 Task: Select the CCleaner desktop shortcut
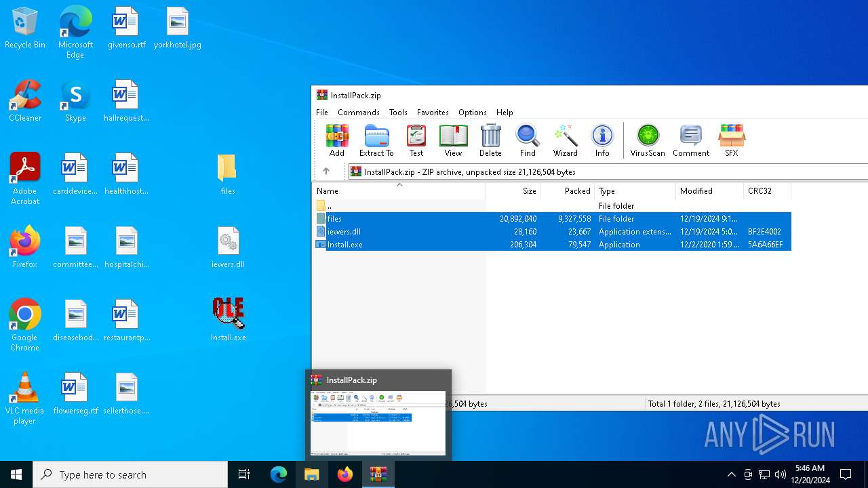click(x=25, y=102)
